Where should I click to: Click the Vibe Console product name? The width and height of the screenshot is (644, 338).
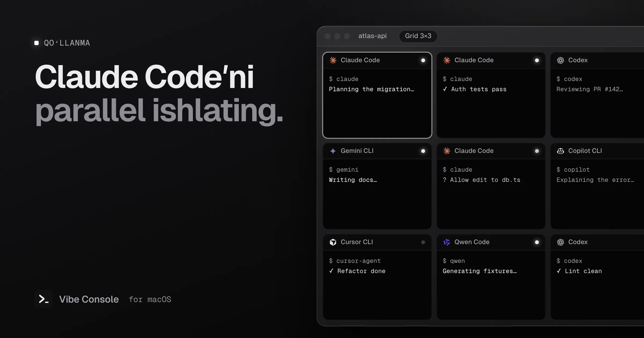coord(89,299)
